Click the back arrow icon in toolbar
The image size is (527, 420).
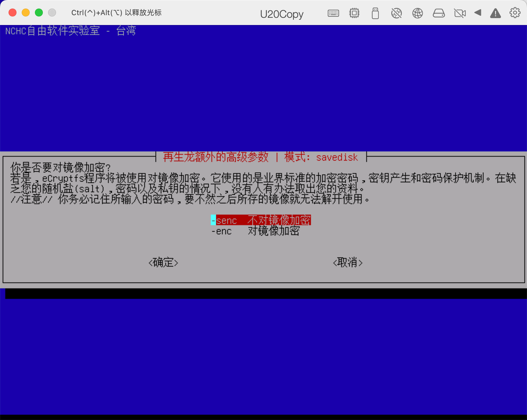[x=478, y=13]
